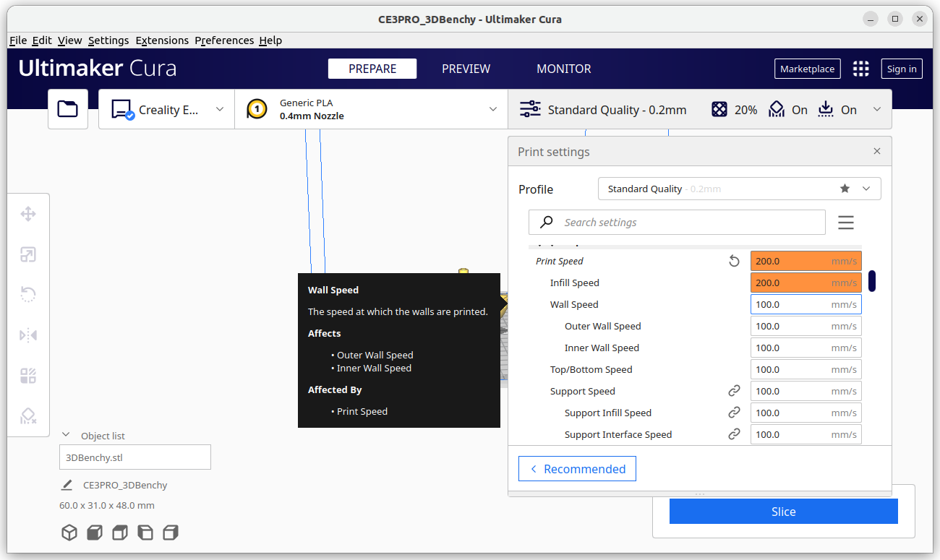Click the settings list scrollbar handle
This screenshot has height=560, width=940.
[x=872, y=281]
